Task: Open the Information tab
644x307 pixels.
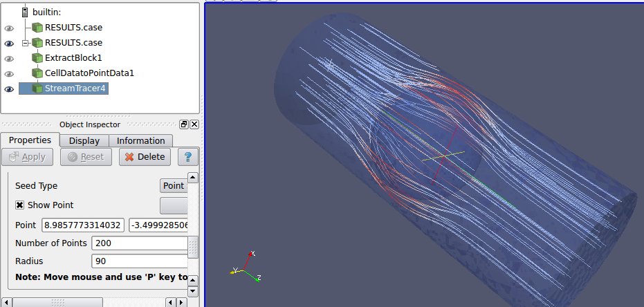Action: (140, 141)
